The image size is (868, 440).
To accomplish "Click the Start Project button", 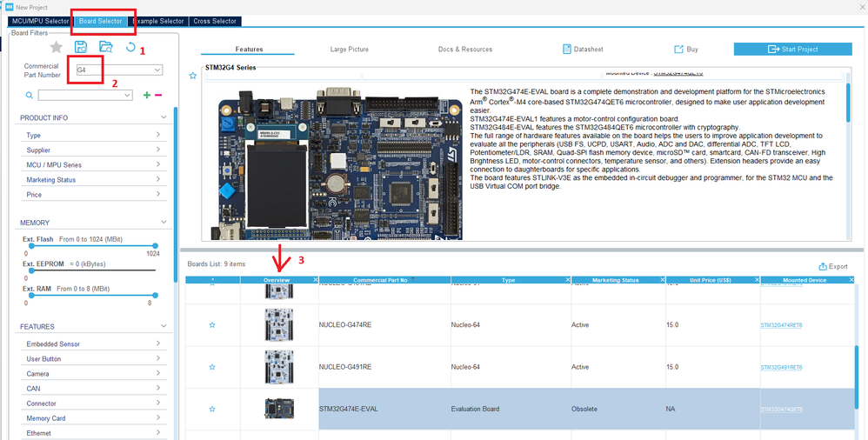I will pos(792,50).
